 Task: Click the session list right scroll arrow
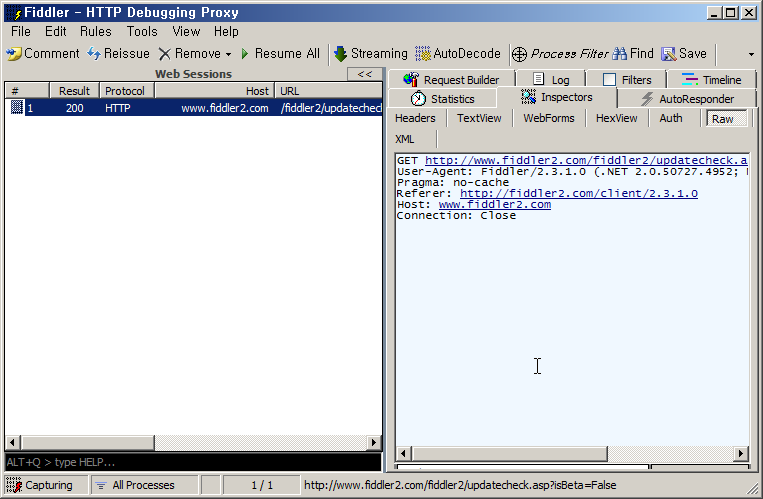374,443
